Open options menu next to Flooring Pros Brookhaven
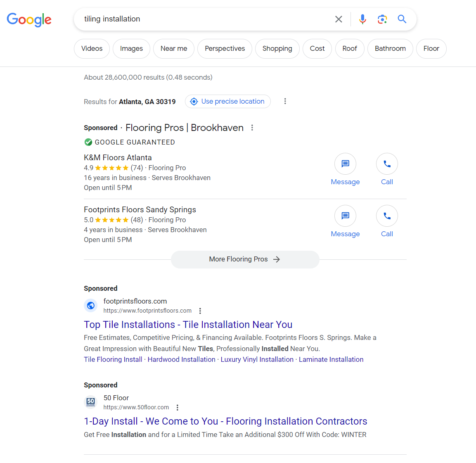476x463 pixels. [x=252, y=128]
